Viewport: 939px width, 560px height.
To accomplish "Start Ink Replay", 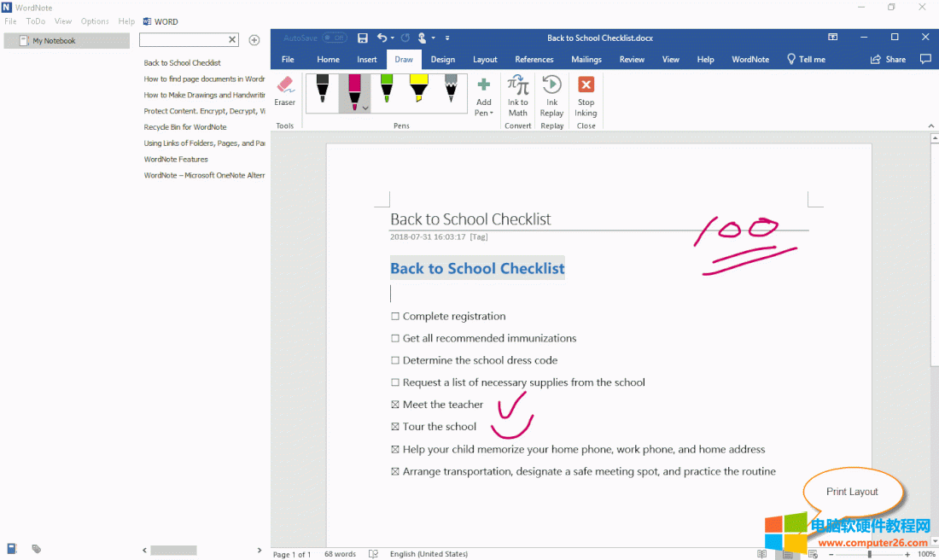I will (x=552, y=95).
